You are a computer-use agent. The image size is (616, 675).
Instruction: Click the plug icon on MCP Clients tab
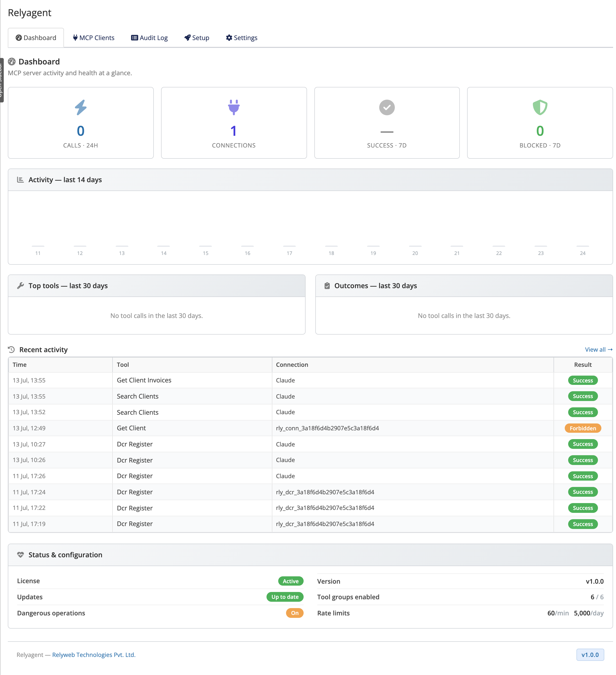coord(75,38)
